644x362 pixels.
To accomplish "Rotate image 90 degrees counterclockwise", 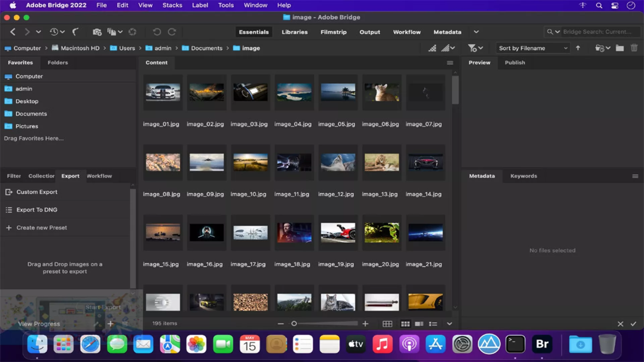I will [x=157, y=32].
